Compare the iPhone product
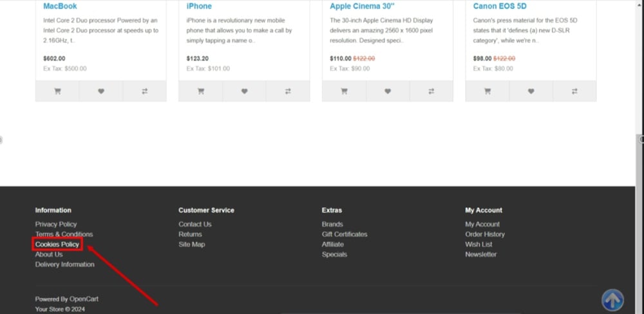 288,91
